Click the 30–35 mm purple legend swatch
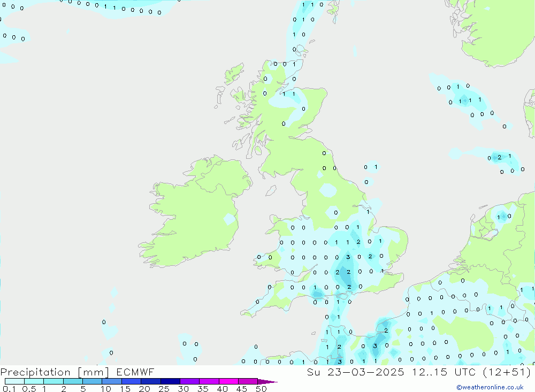The image size is (535, 392). click(x=190, y=381)
